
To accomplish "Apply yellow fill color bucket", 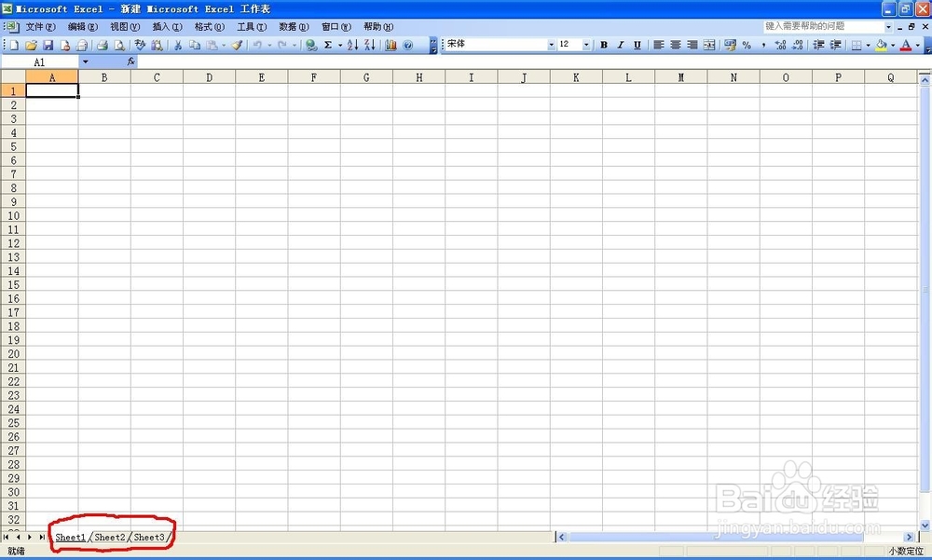I will (x=881, y=45).
